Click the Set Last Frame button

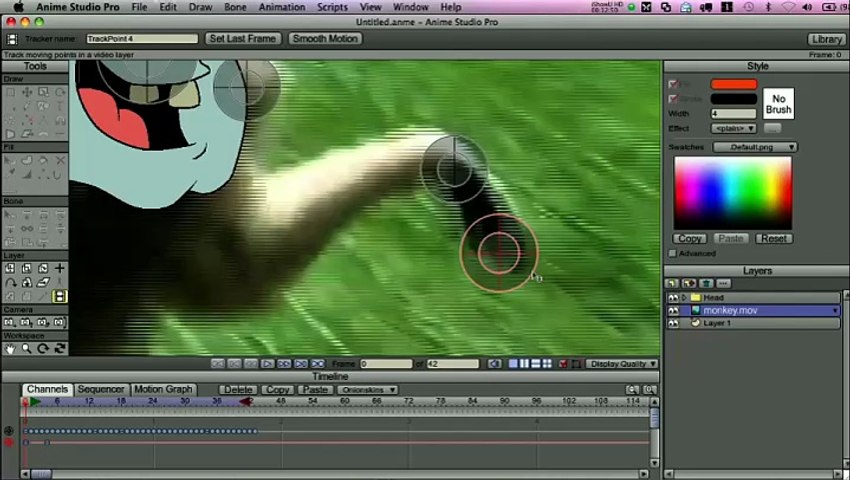coord(243,39)
